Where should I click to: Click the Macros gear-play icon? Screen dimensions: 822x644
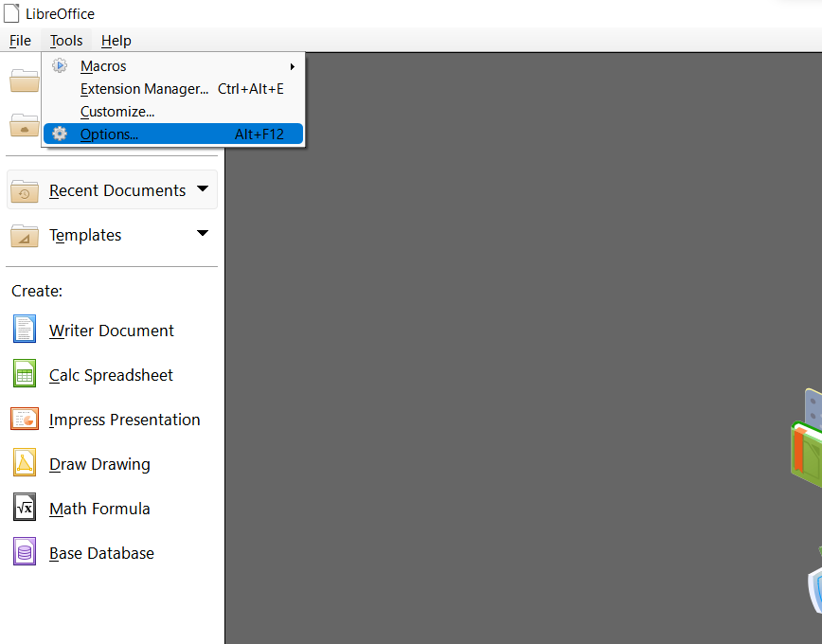60,65
